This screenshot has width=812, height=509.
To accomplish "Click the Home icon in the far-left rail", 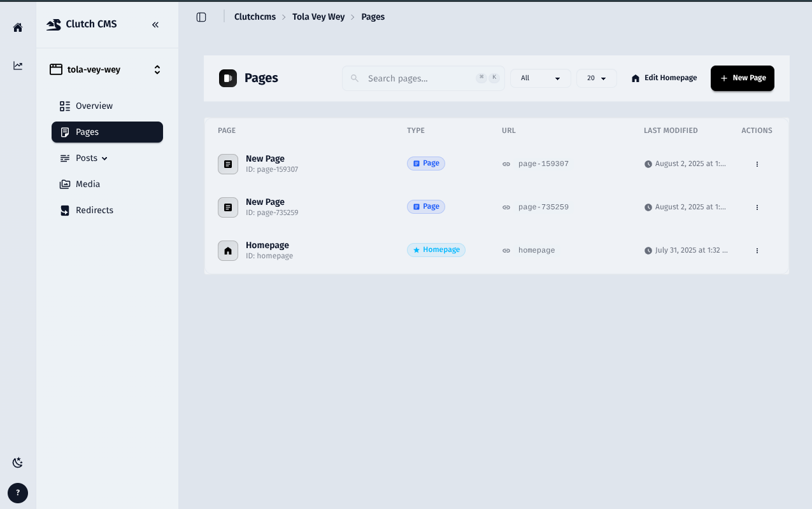I will click(x=17, y=27).
